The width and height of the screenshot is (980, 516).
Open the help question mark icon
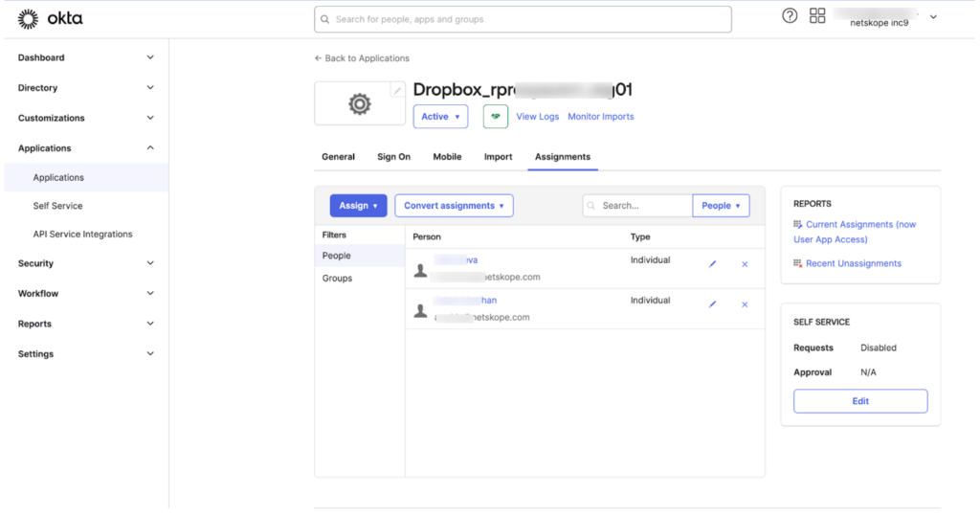pos(790,16)
